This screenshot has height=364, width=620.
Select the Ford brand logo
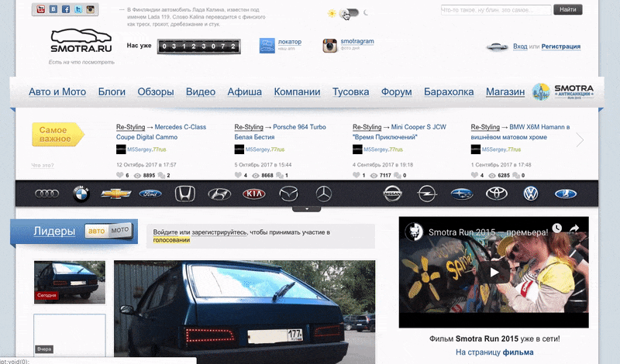tap(150, 194)
